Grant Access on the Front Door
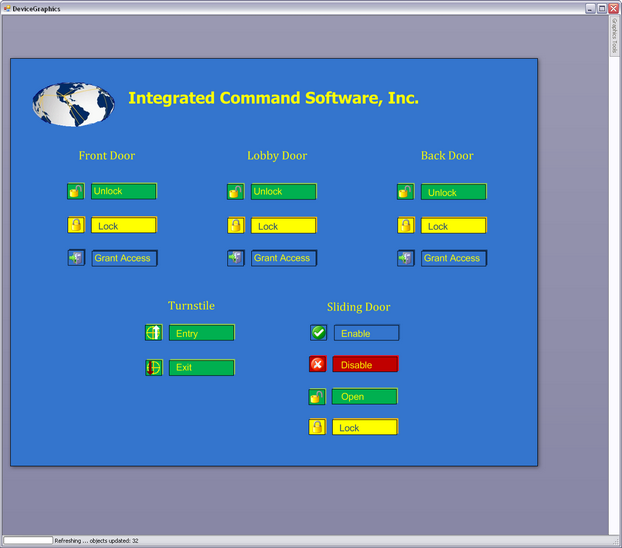This screenshot has height=548, width=622. coord(125,258)
